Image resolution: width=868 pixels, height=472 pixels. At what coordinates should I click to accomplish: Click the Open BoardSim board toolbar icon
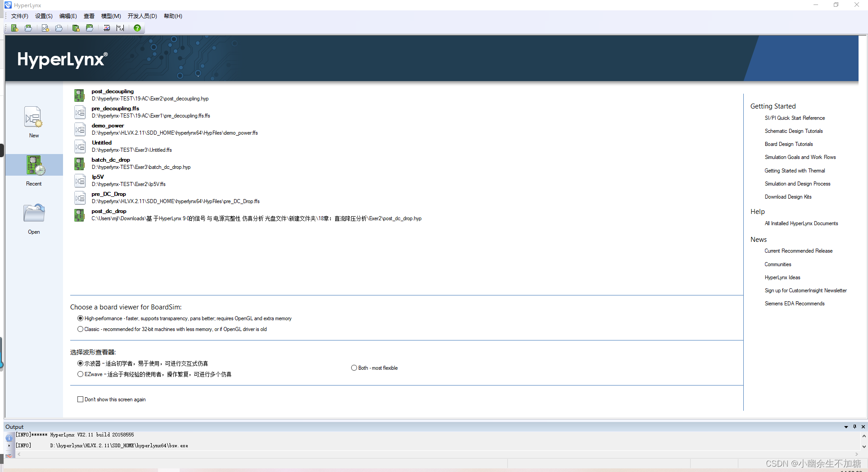pyautogui.click(x=28, y=28)
